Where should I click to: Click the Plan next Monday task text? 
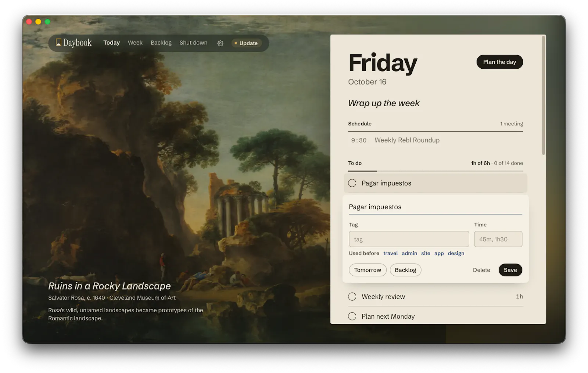pyautogui.click(x=388, y=316)
